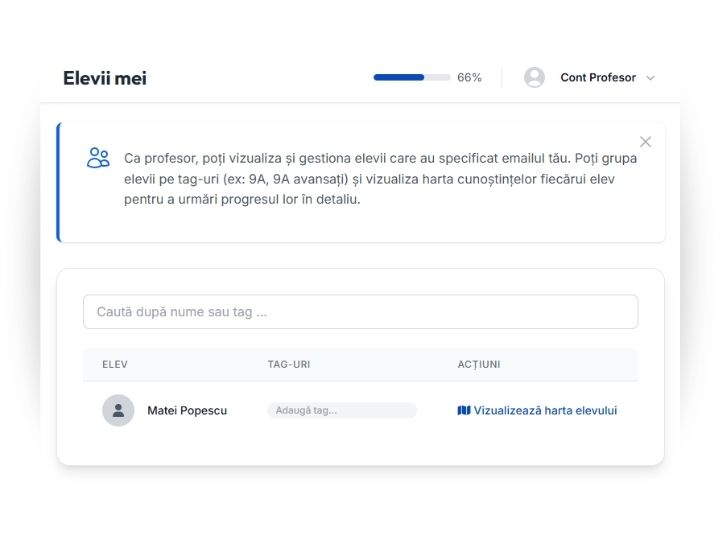Click Matei Popescu's avatar icon

[118, 410]
